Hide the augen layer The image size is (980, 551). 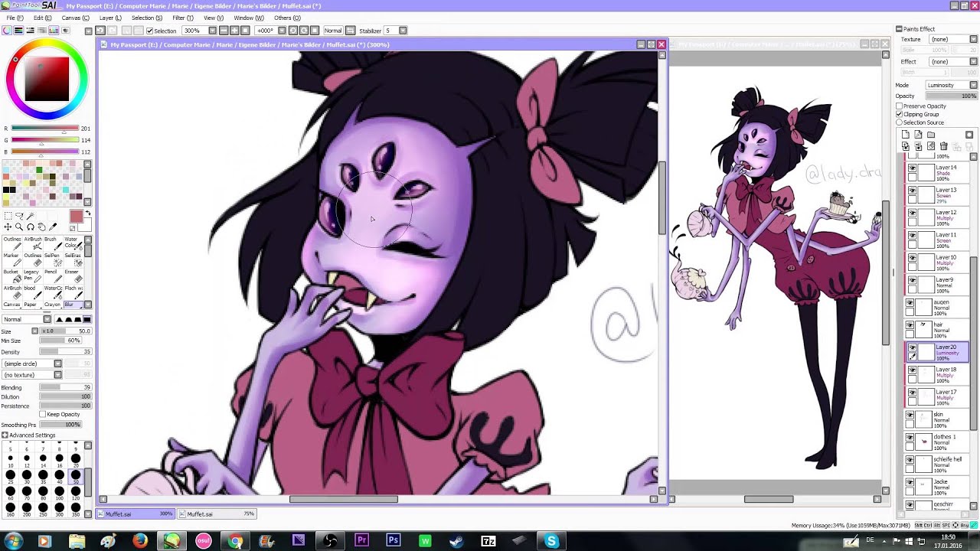point(910,303)
